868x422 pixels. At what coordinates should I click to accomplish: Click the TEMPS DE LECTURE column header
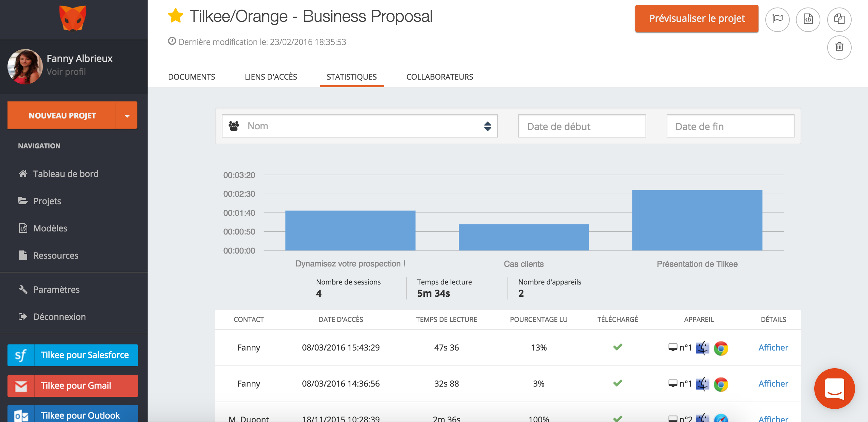pyautogui.click(x=447, y=319)
